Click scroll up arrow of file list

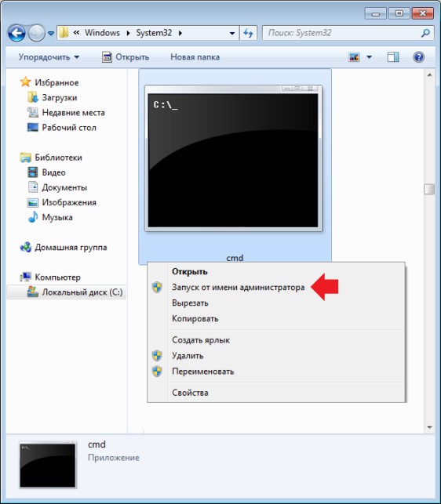429,75
